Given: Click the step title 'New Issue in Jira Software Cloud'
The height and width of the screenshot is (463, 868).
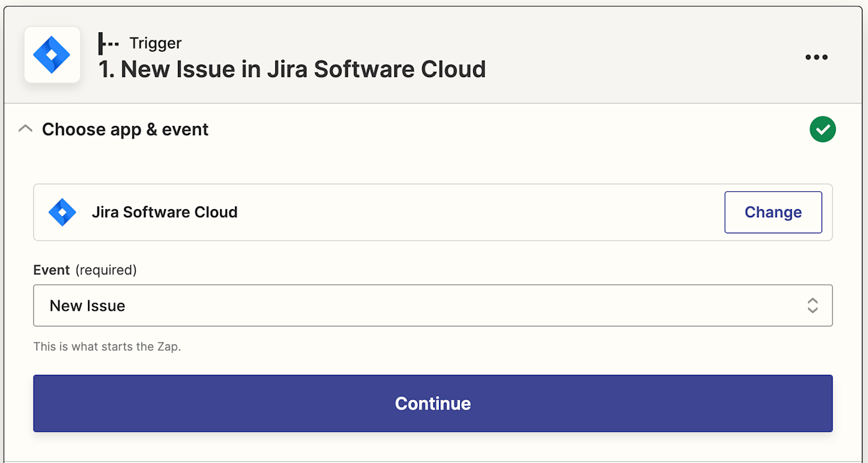Looking at the screenshot, I should point(303,70).
